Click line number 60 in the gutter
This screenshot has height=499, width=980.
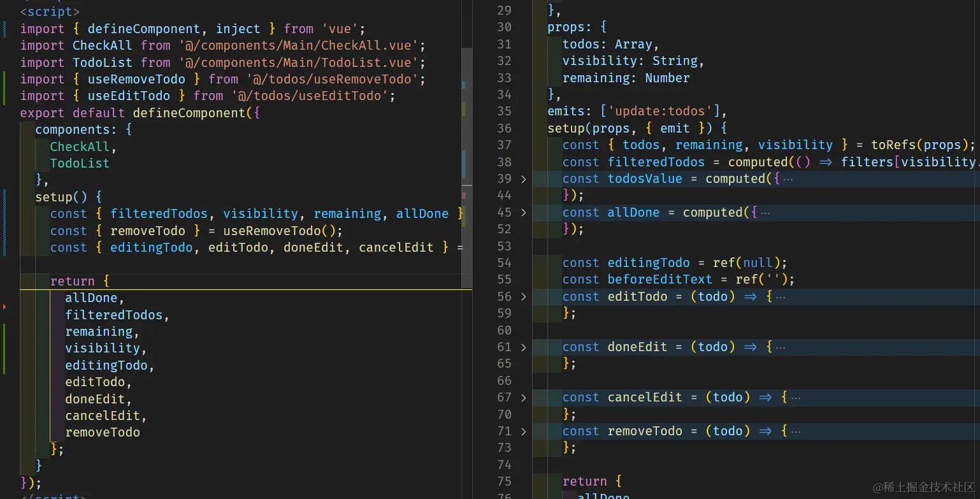[x=504, y=330]
